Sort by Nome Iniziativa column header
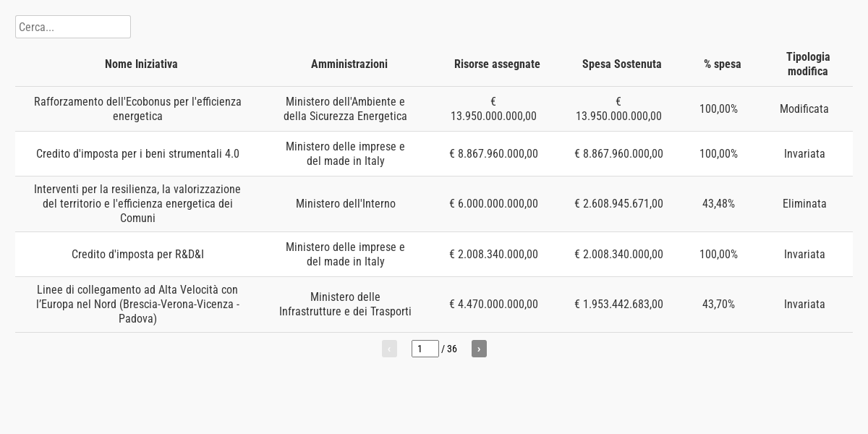Image resolution: width=868 pixels, height=434 pixels. pyautogui.click(x=141, y=64)
